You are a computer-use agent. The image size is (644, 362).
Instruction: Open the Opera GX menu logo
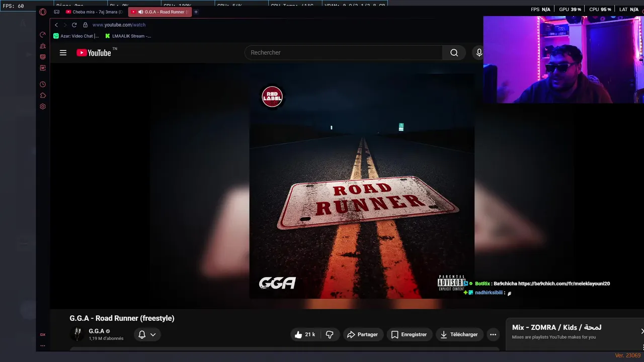click(43, 12)
